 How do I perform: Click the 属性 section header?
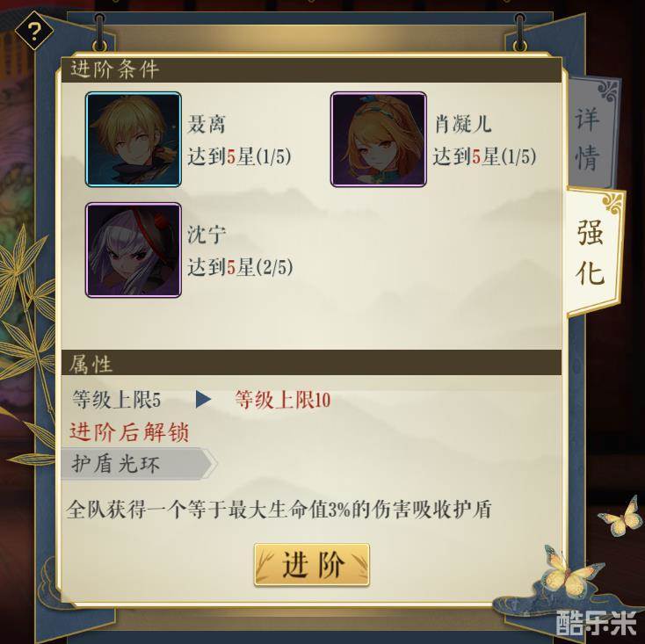pos(311,363)
